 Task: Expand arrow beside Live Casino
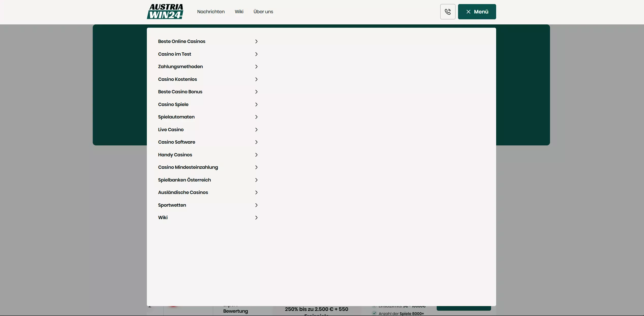(256, 130)
